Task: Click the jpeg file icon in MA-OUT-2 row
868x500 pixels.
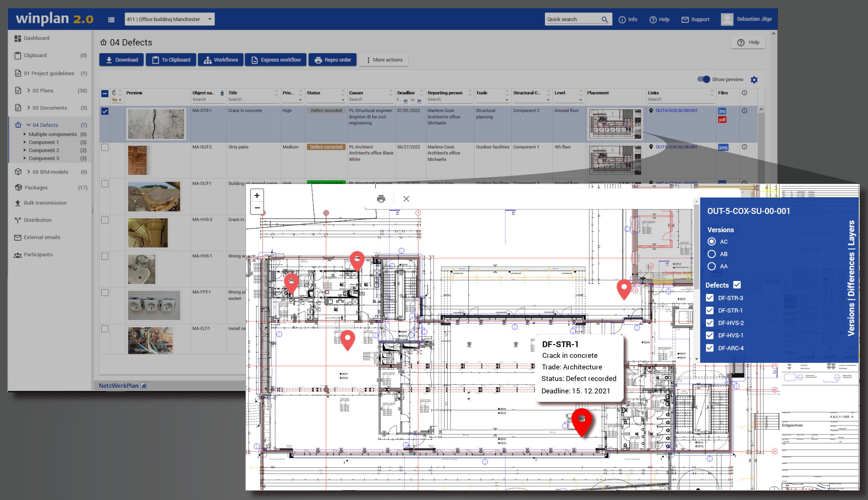Action: pos(723,148)
